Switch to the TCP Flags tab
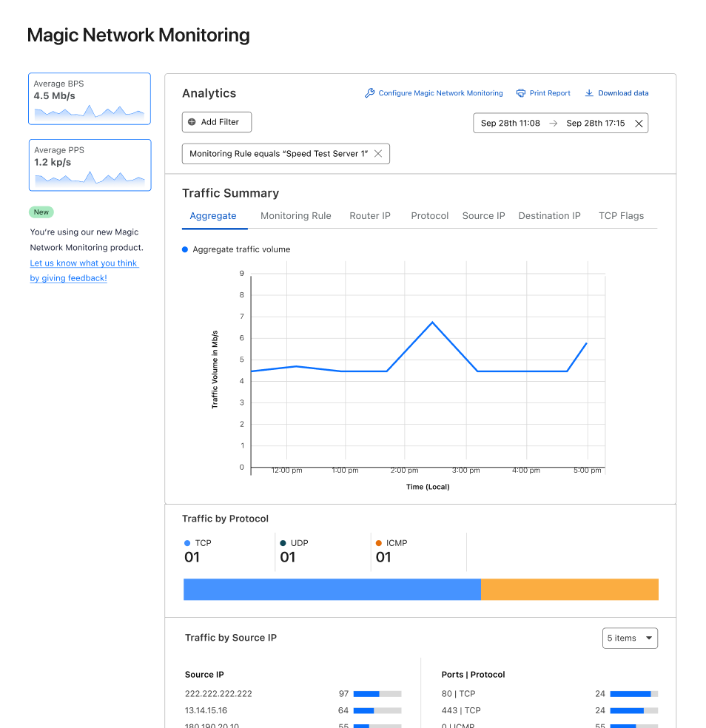This screenshot has width=706, height=728. 621,216
